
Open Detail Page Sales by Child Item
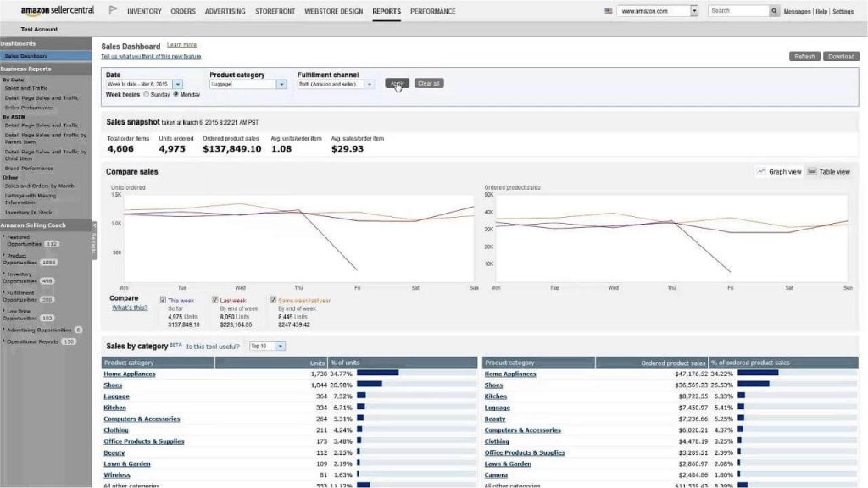(x=46, y=155)
